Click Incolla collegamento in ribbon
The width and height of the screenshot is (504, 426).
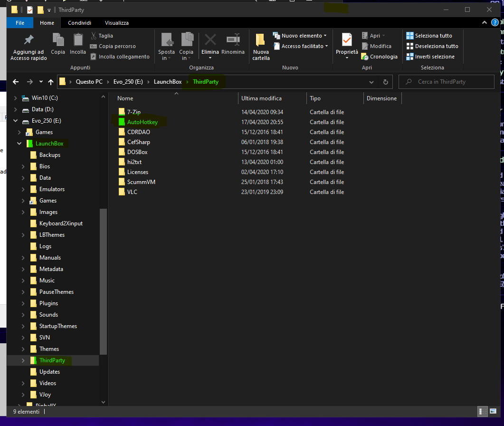coord(120,57)
